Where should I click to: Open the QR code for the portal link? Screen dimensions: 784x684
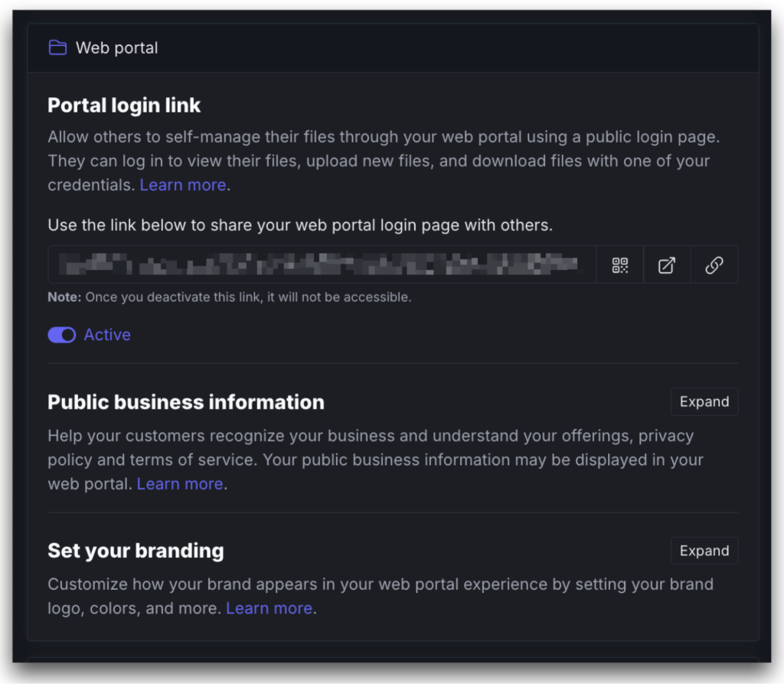point(619,264)
